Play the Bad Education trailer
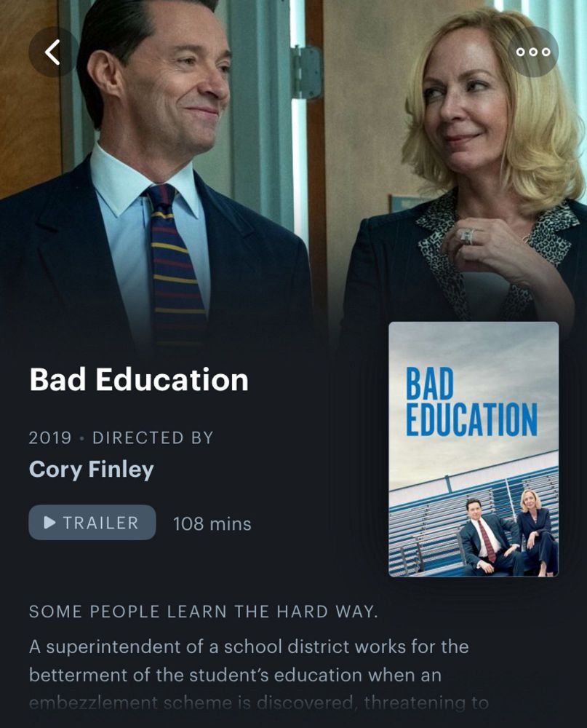The width and height of the screenshot is (587, 728). 92,522
